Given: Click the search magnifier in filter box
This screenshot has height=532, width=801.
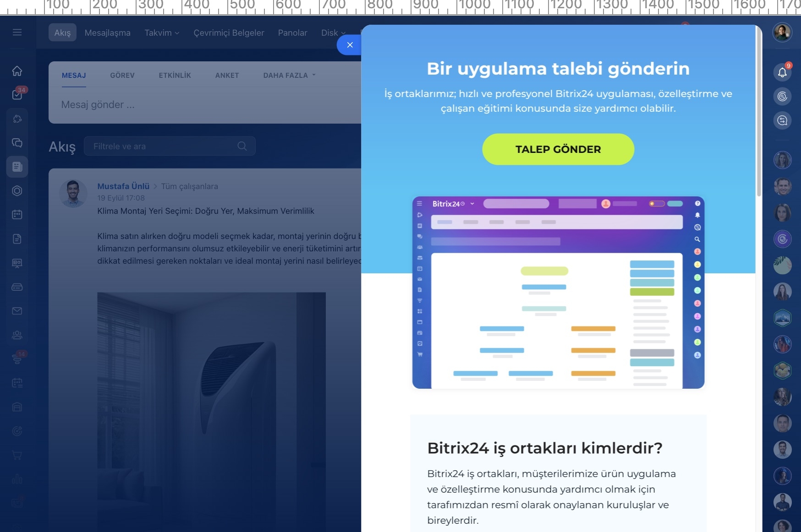Looking at the screenshot, I should (242, 146).
